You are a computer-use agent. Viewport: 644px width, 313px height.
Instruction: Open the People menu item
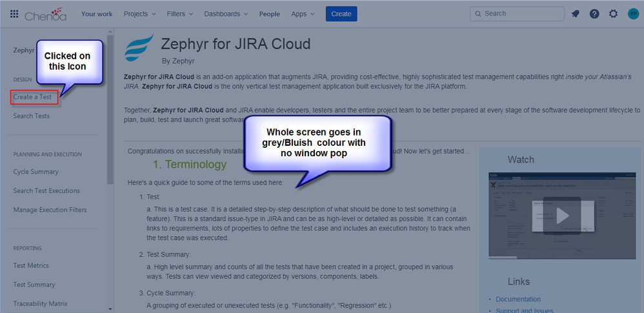[270, 14]
